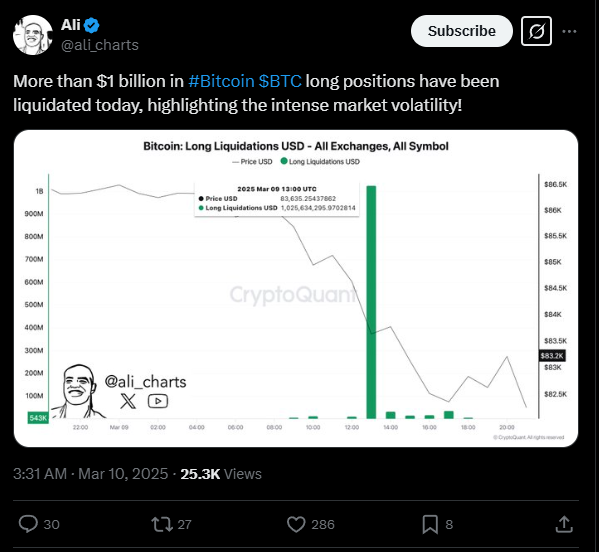Click the share upload icon
Image resolution: width=599 pixels, height=552 pixels.
[564, 524]
